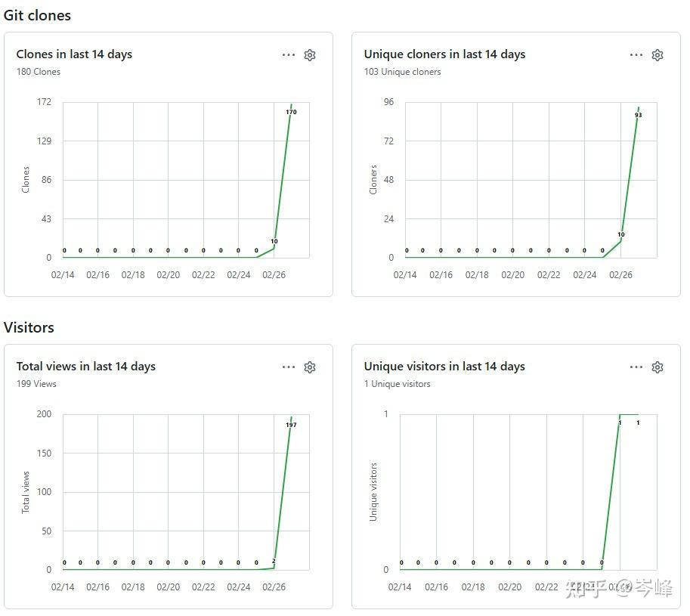Select the '199 Views' summary text

tap(36, 384)
